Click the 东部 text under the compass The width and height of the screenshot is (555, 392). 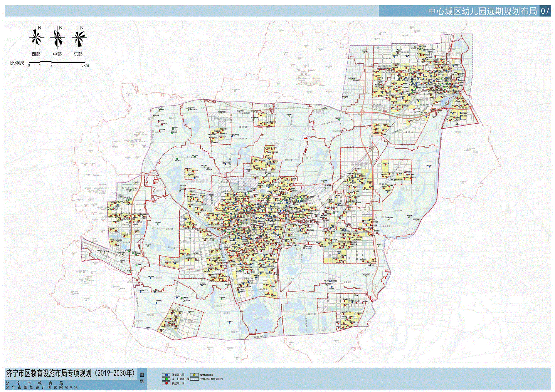(x=78, y=54)
